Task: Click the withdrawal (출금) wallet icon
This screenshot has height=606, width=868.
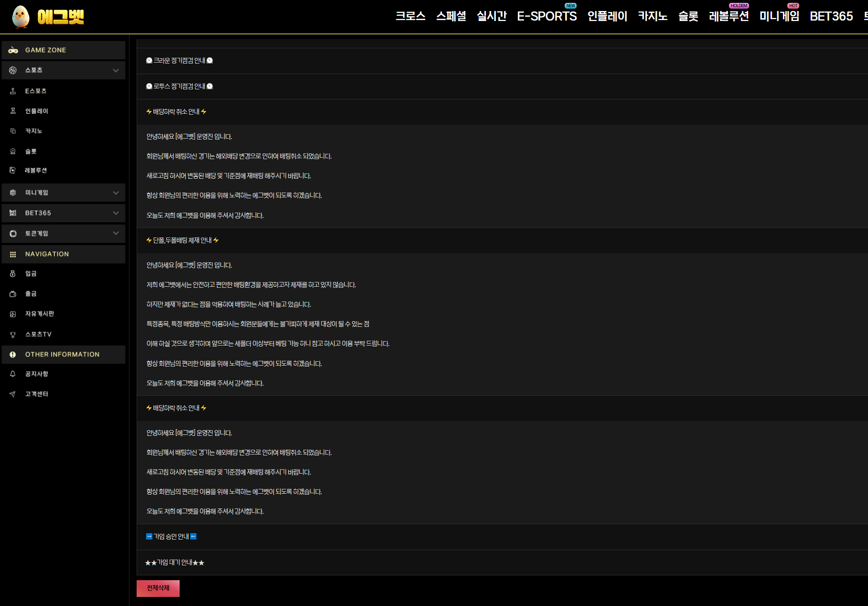Action: point(13,294)
